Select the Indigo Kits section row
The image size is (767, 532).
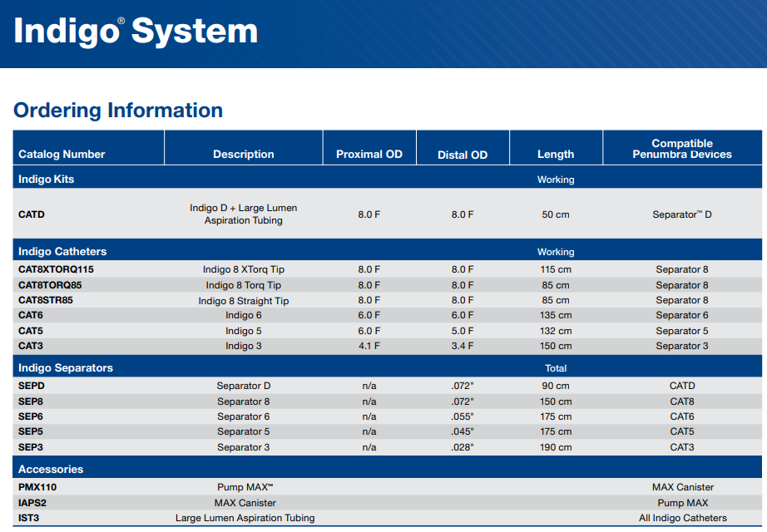(47, 179)
